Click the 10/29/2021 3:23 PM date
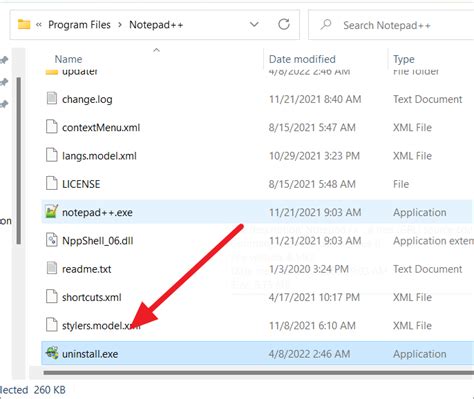The width and height of the screenshot is (474, 399). tap(314, 156)
